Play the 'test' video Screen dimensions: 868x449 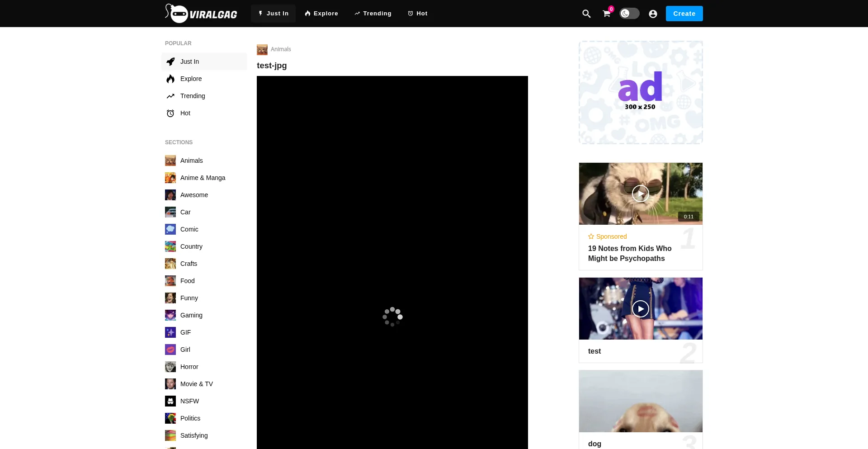click(x=640, y=308)
